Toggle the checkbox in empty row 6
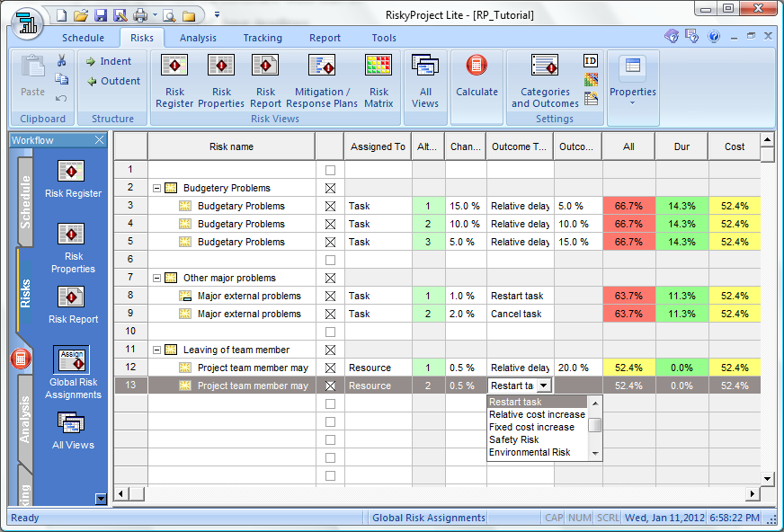Viewport: 784px width, 532px height. [x=330, y=261]
